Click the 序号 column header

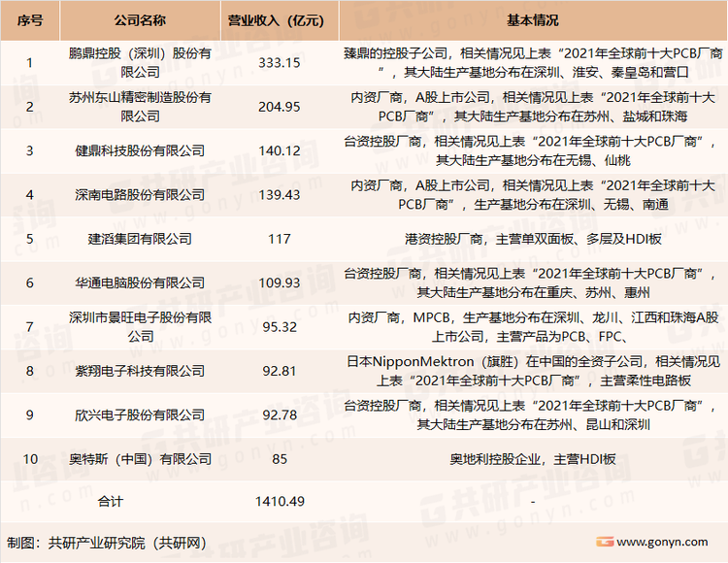click(30, 20)
